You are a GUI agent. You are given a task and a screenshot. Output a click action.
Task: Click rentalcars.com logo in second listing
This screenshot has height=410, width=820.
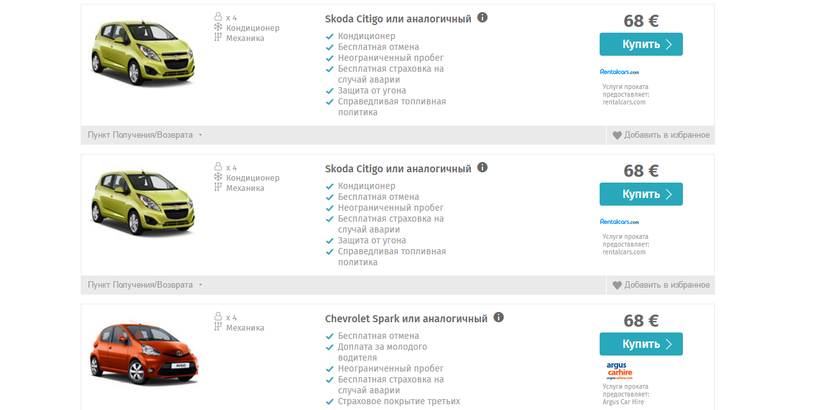[x=619, y=222]
